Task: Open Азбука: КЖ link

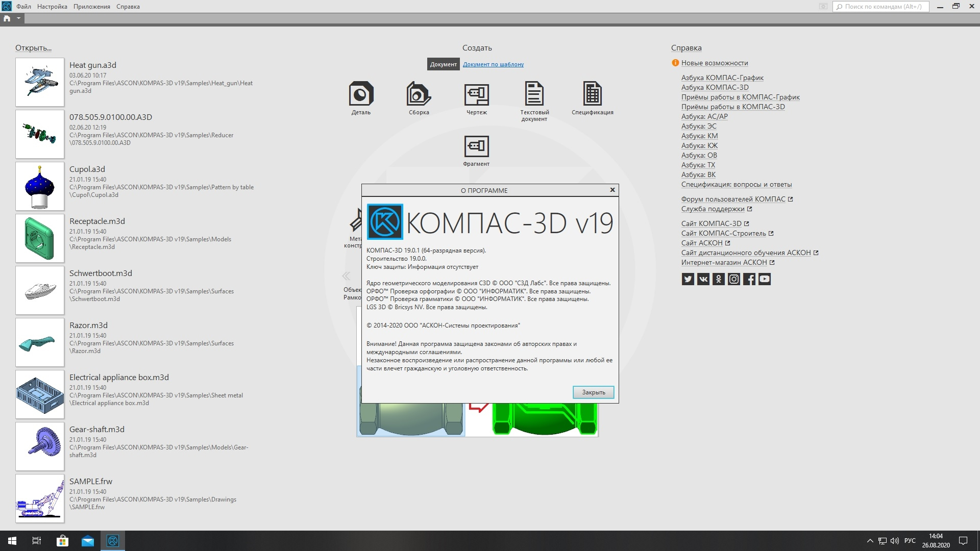Action: [699, 145]
